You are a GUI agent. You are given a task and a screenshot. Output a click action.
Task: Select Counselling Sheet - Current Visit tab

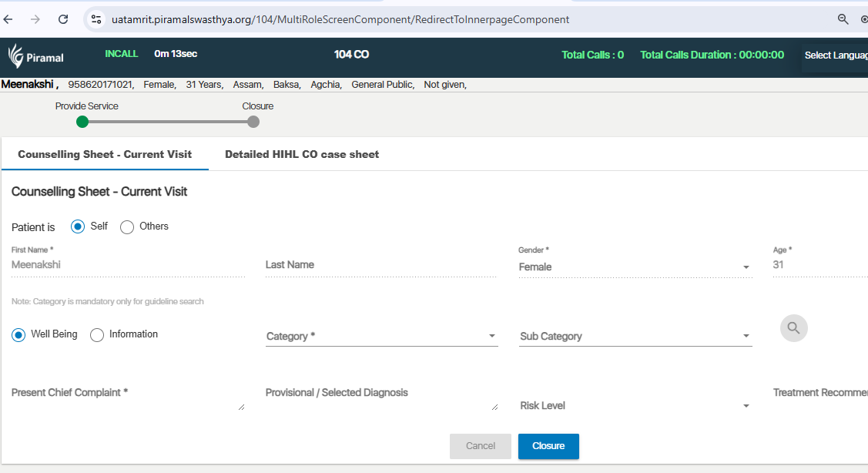(105, 154)
